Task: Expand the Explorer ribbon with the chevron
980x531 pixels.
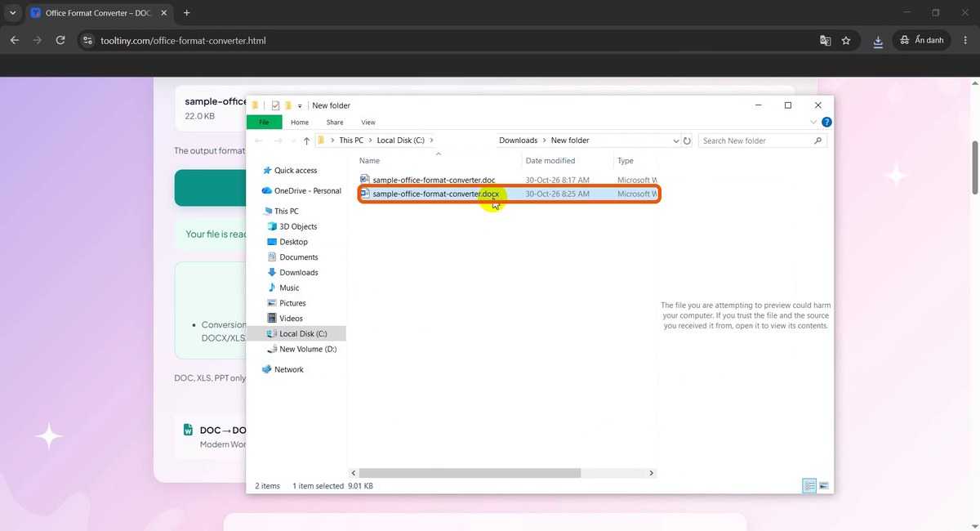Action: [x=813, y=123]
